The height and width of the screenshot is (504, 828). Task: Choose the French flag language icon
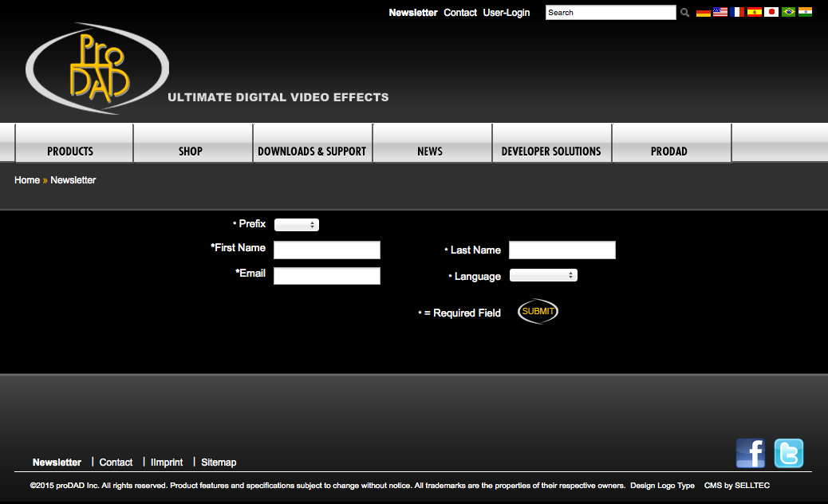[x=737, y=13]
